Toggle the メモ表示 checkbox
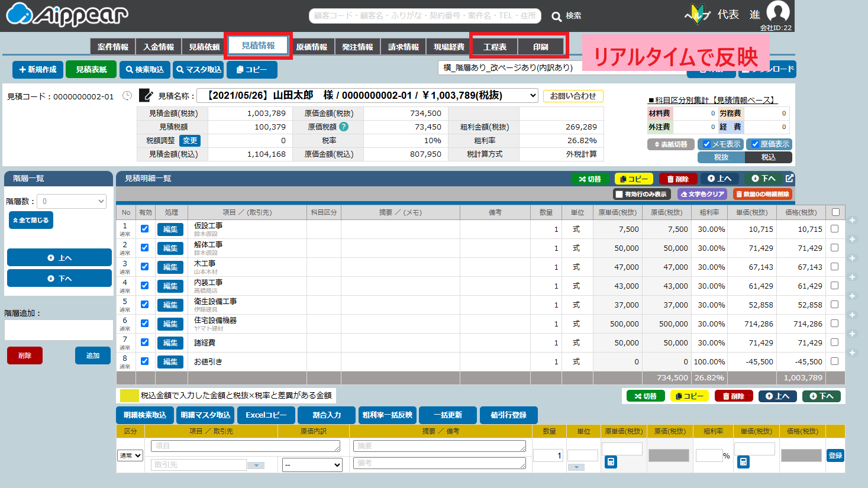868x488 pixels. click(x=706, y=144)
